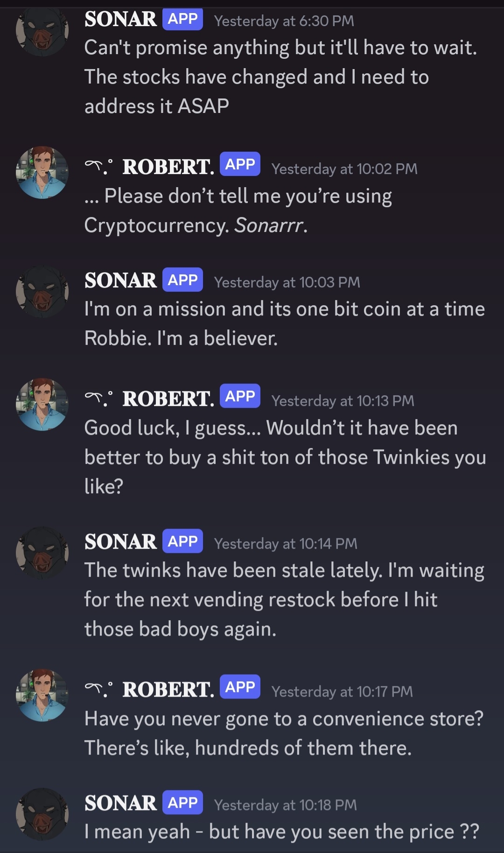Open Robert's avatar on the 10:17 PM message
Viewport: 504px width, 853px height.
pos(42,695)
